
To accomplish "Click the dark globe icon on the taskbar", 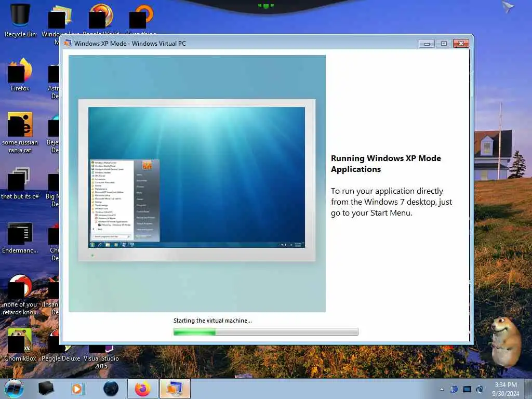I will pos(111,389).
